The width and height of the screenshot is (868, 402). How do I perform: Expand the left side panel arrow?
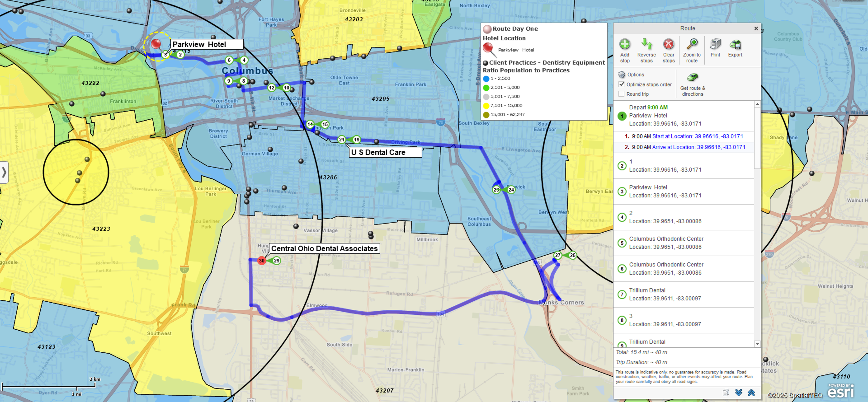4,173
